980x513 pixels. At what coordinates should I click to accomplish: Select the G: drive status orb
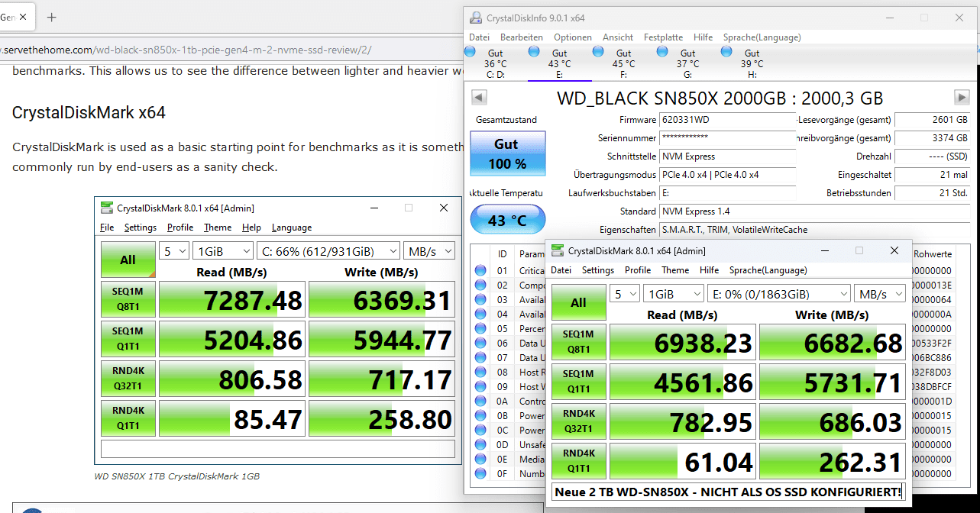(662, 52)
